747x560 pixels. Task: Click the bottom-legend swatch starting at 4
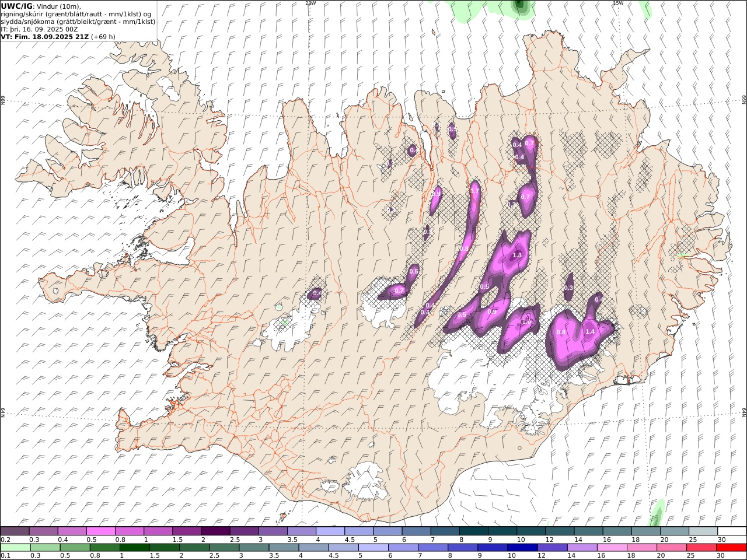[x=313, y=548]
